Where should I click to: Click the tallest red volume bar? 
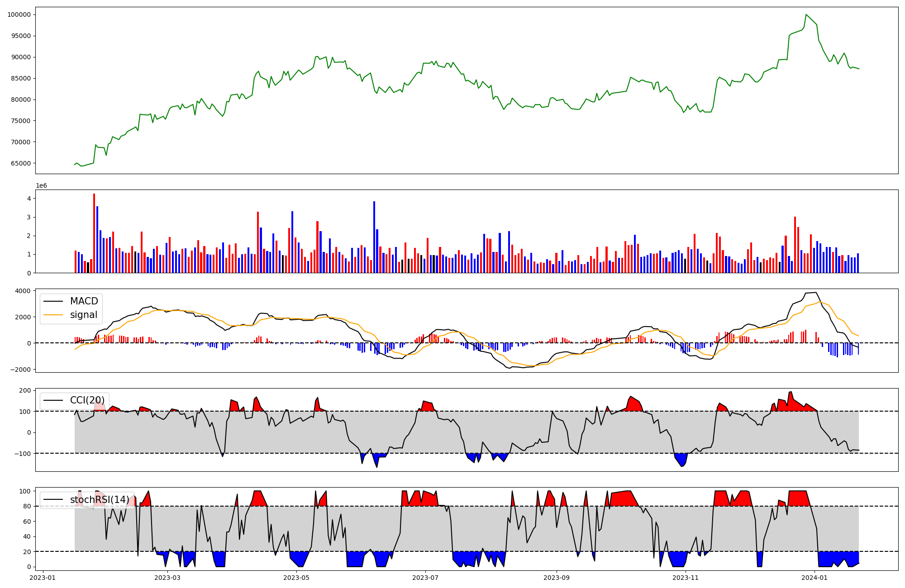tap(94, 233)
